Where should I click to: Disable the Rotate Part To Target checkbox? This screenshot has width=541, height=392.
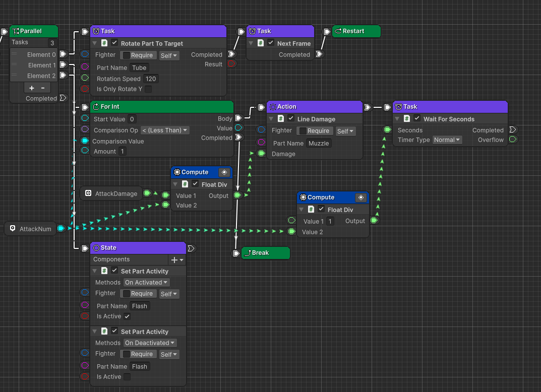[114, 43]
